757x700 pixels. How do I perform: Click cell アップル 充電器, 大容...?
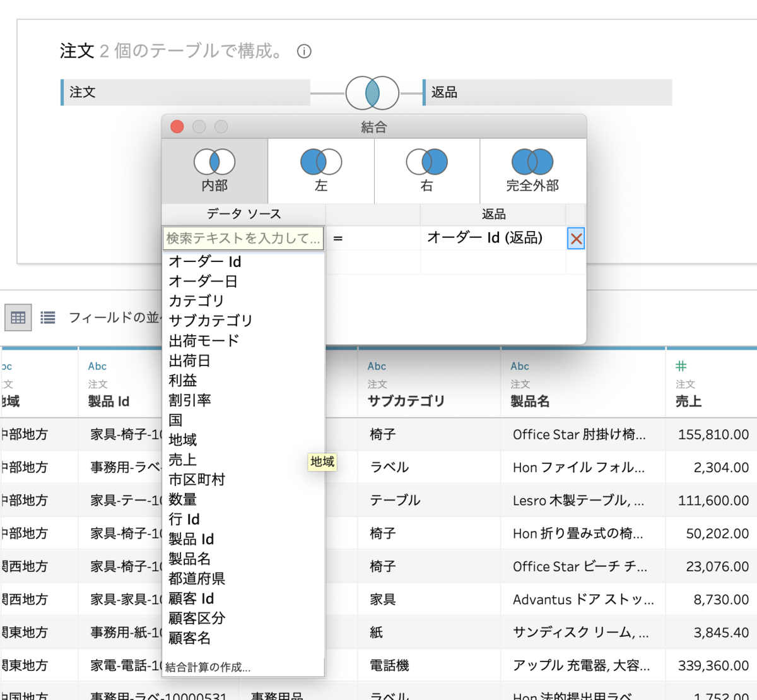[581, 665]
